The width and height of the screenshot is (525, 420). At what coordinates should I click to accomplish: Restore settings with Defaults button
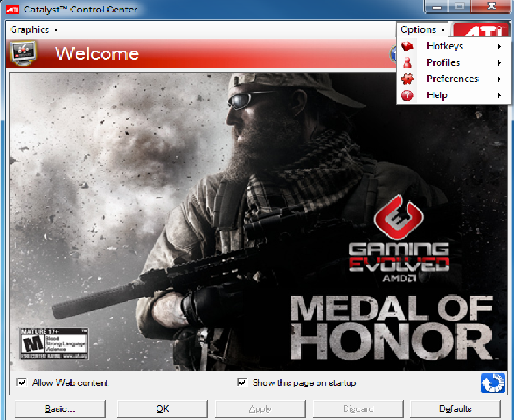tap(455, 409)
